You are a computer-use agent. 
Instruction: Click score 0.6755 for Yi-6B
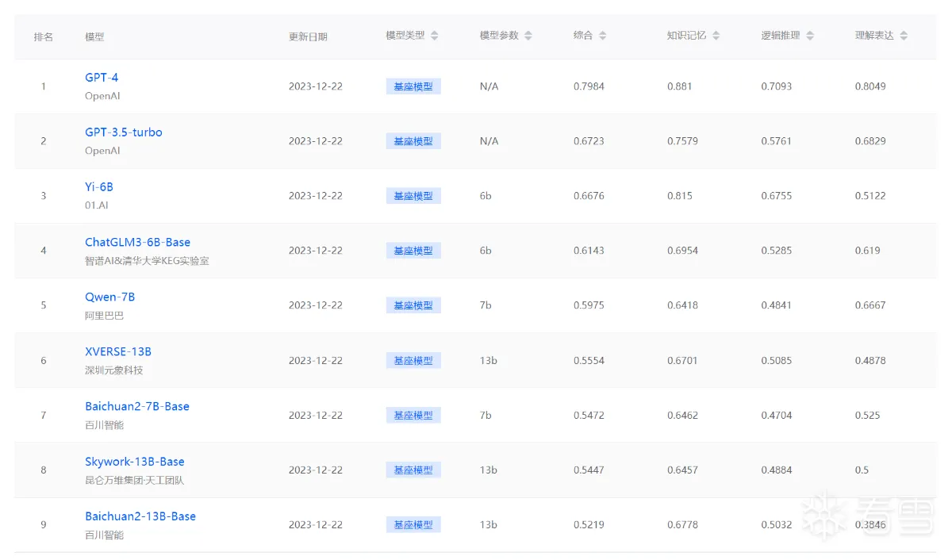pyautogui.click(x=777, y=196)
